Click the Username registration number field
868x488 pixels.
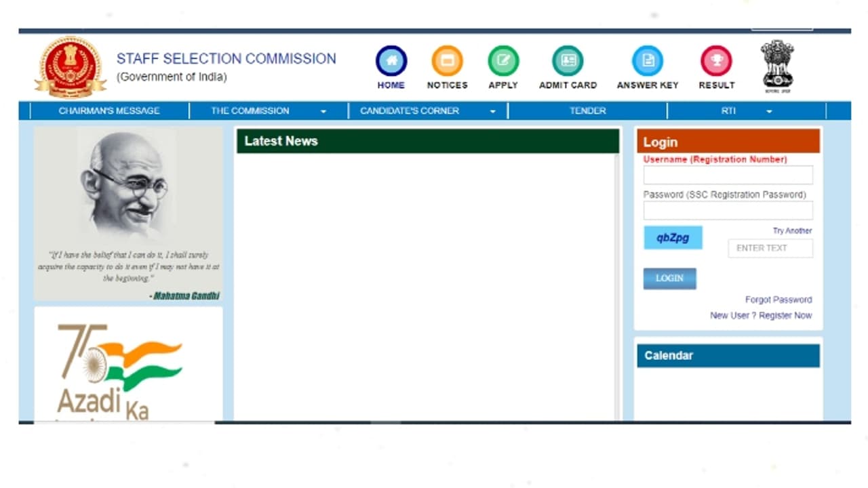[728, 175]
